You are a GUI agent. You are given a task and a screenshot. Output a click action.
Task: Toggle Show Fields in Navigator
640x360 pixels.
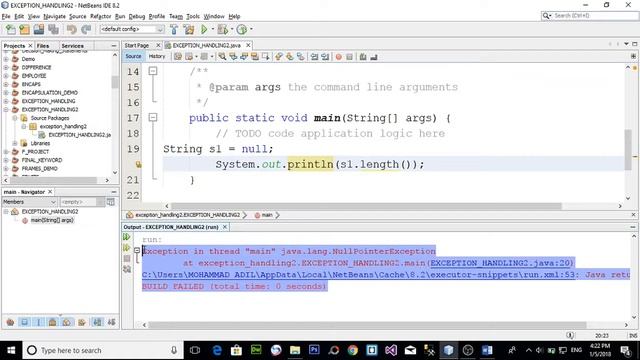(x=24, y=322)
